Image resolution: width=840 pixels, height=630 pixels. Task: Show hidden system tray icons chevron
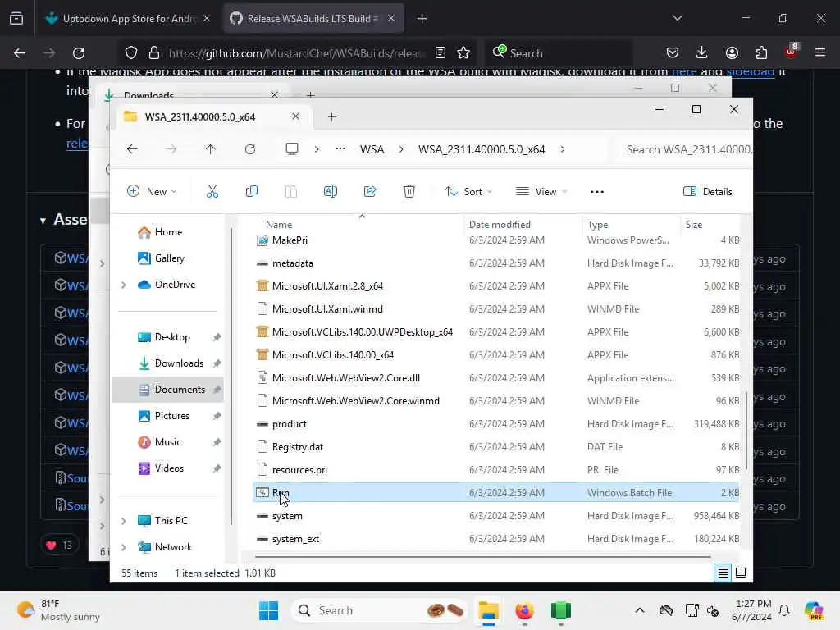click(640, 610)
